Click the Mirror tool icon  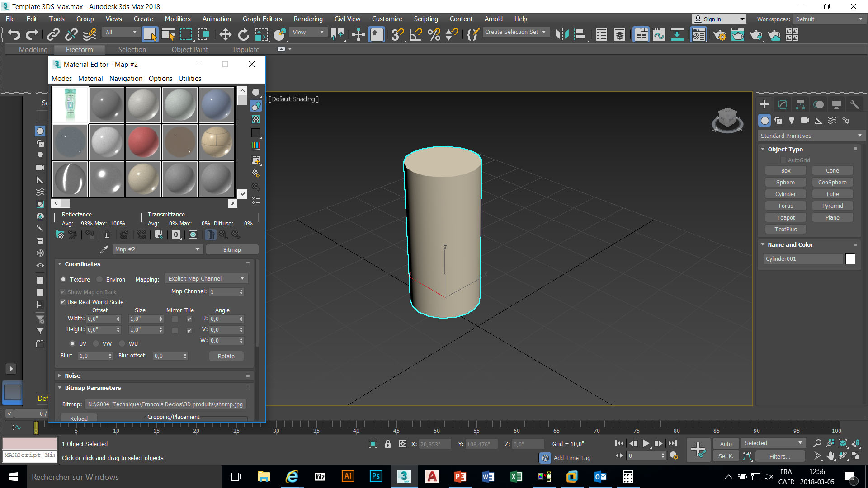click(x=562, y=35)
